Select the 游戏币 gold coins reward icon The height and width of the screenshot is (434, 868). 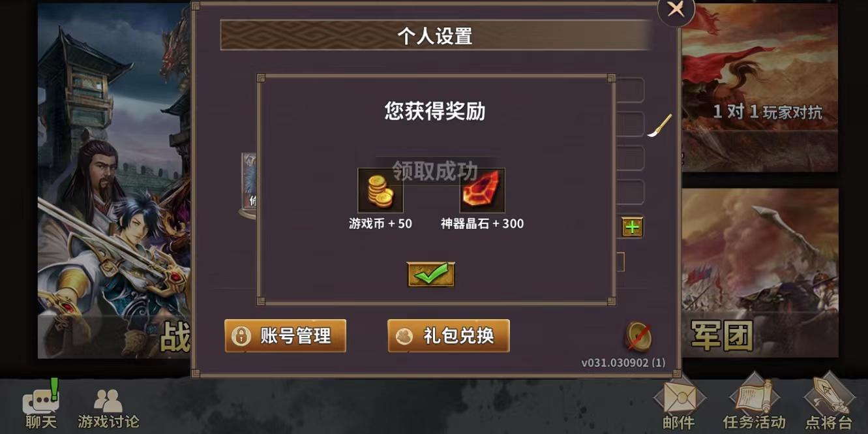(381, 191)
